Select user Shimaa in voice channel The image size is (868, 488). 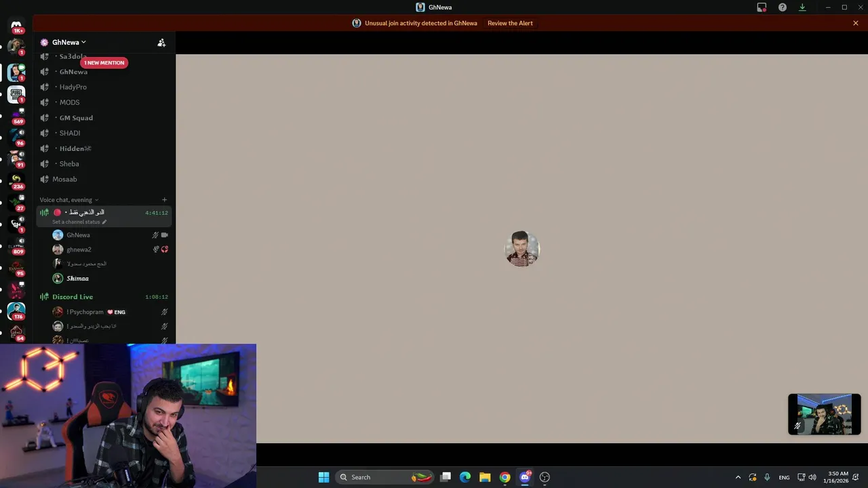point(110,278)
